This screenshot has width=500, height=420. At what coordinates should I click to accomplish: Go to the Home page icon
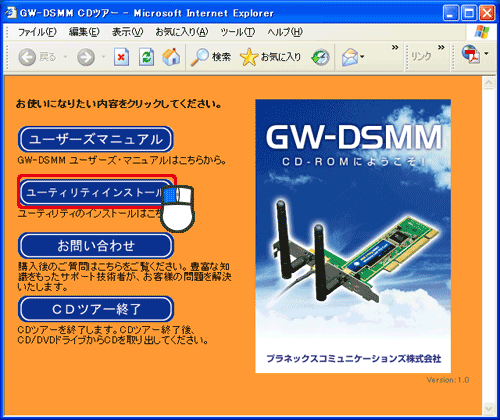pos(171,57)
